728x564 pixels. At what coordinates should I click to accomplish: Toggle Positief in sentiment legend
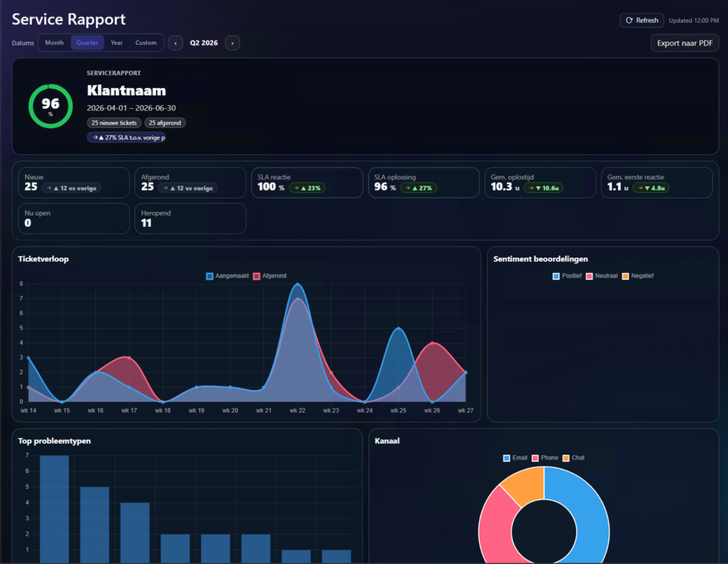click(x=567, y=276)
